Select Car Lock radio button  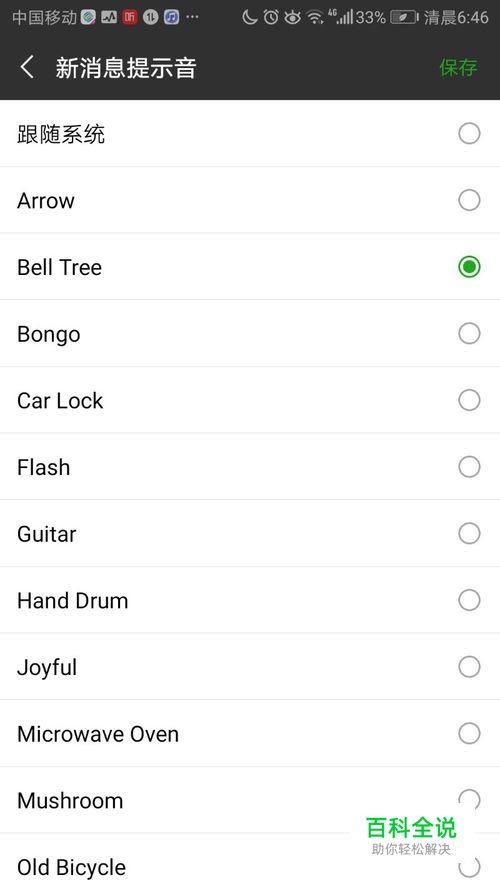coord(469,400)
